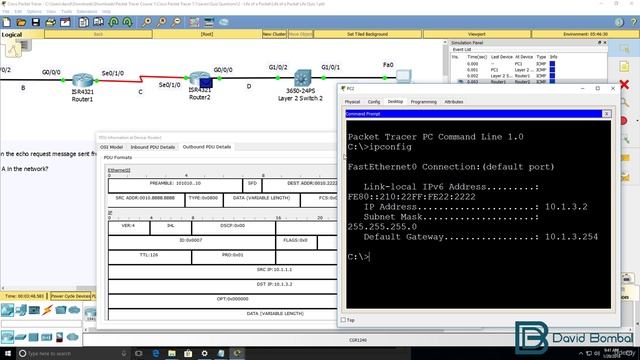Viewport: 640px width, 360px height.
Task: Click the Zoom Reset magnifier icon
Action: [161, 22]
